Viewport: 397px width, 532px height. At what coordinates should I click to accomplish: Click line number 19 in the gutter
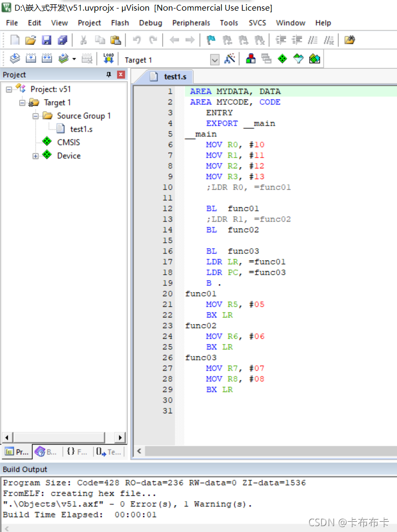tap(168, 283)
